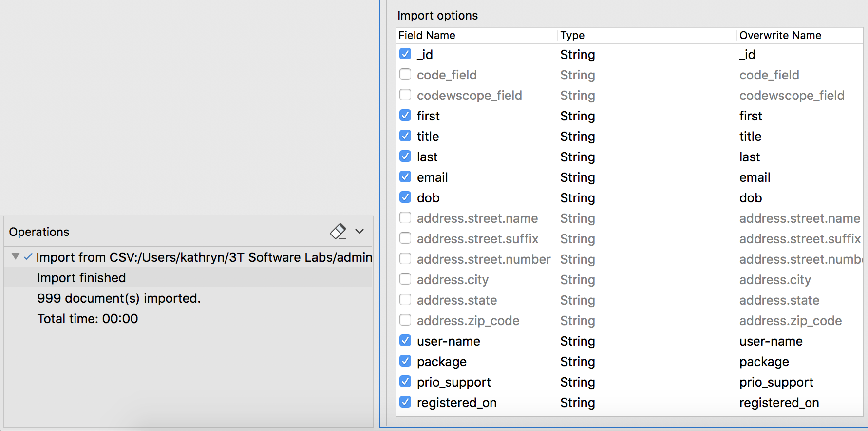Collapse the Import from CSV operation

click(x=16, y=256)
